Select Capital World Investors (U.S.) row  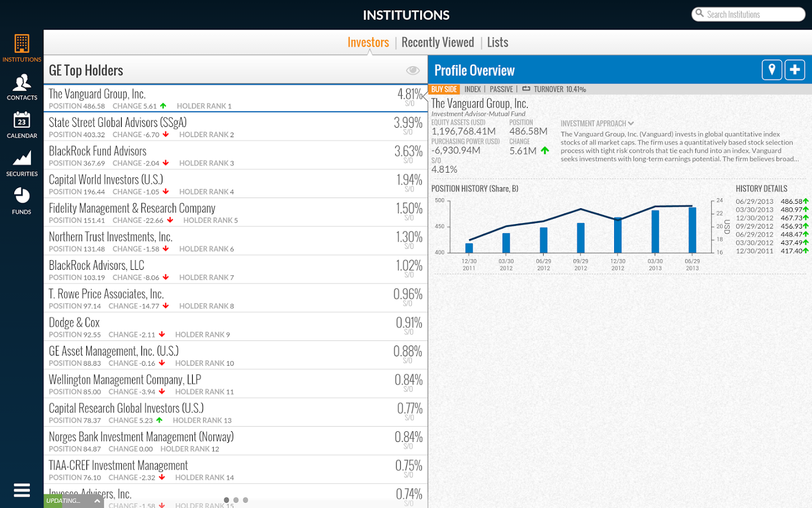pyautogui.click(x=235, y=184)
